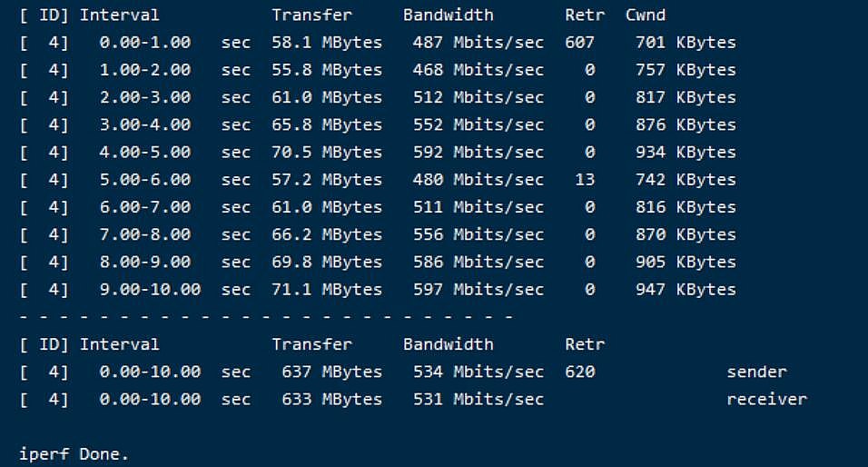Click the 13 retransmits value
The image size is (868, 467).
[x=585, y=180]
